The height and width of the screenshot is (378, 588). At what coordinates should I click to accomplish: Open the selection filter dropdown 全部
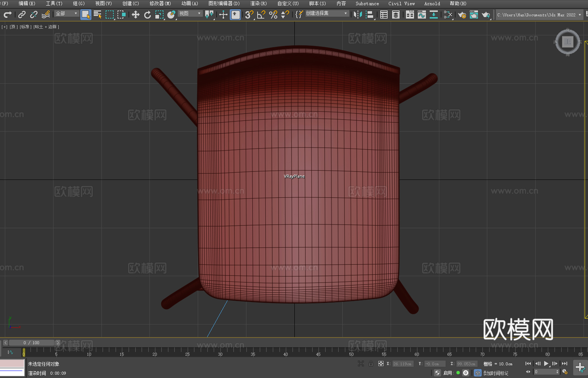tap(67, 13)
